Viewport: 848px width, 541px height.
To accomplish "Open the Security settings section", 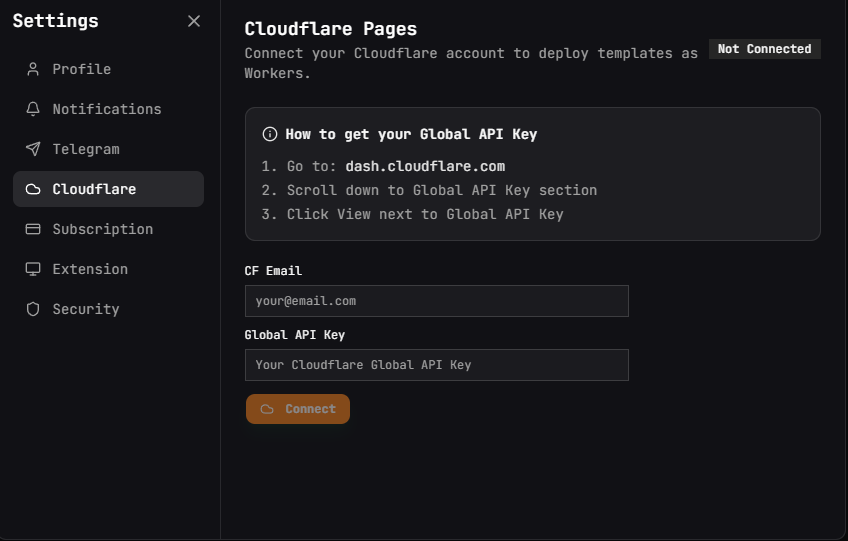I will point(108,309).
